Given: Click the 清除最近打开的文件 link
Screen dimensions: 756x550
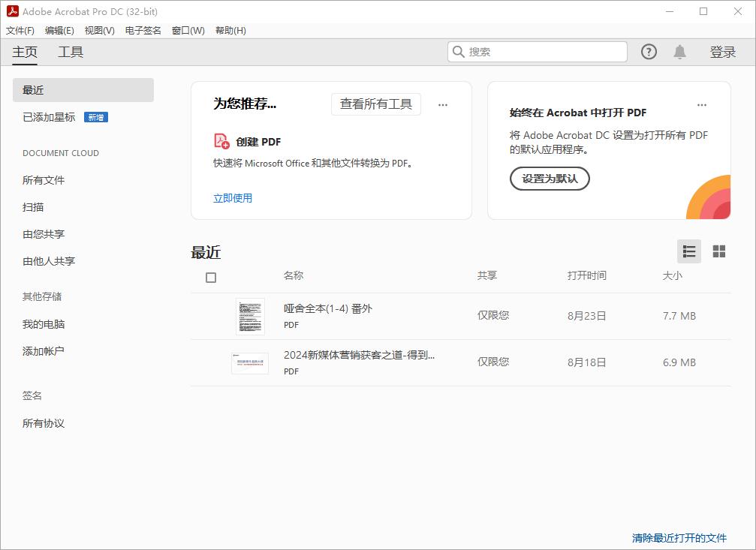Looking at the screenshot, I should [679, 538].
